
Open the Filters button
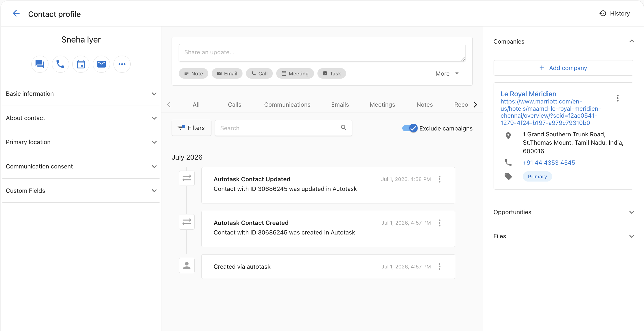click(191, 128)
